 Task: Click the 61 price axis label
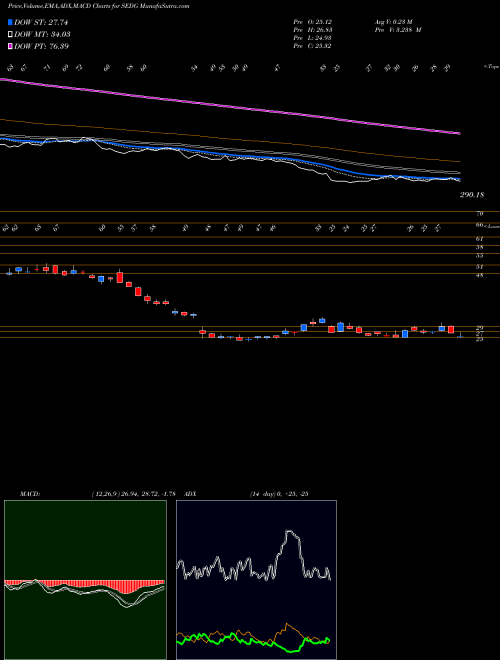tap(480, 239)
